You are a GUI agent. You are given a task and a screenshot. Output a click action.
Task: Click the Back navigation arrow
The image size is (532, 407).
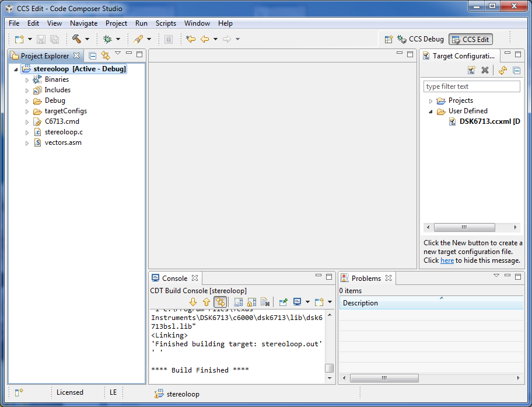[x=205, y=39]
